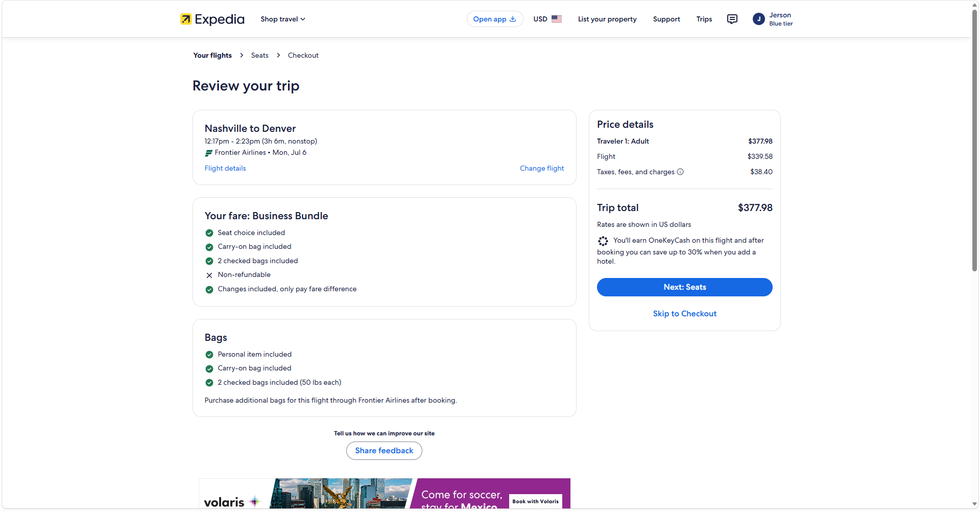The height and width of the screenshot is (511, 980).
Task: Click the Your fare: Business Bundle heading
Action: [266, 216]
